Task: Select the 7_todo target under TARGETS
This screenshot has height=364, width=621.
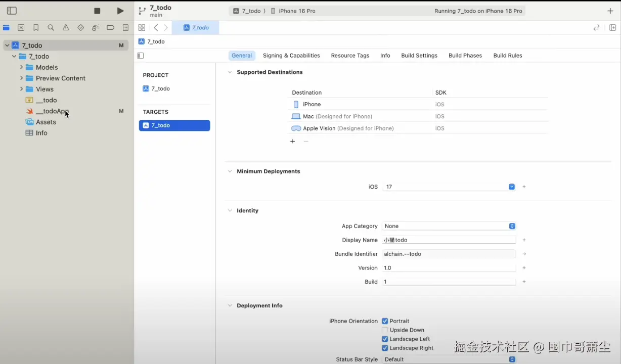Action: pos(174,125)
